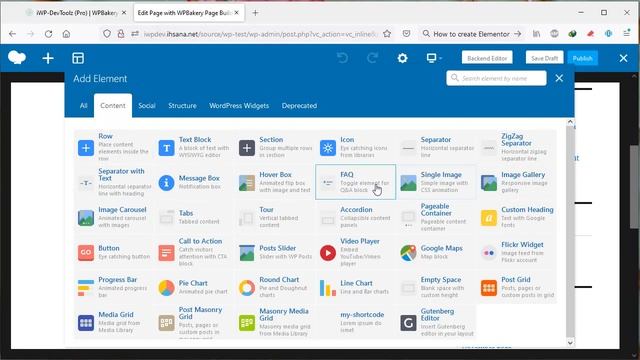This screenshot has width=640, height=360.
Task: Add the Image Gallery element
Action: click(517, 182)
